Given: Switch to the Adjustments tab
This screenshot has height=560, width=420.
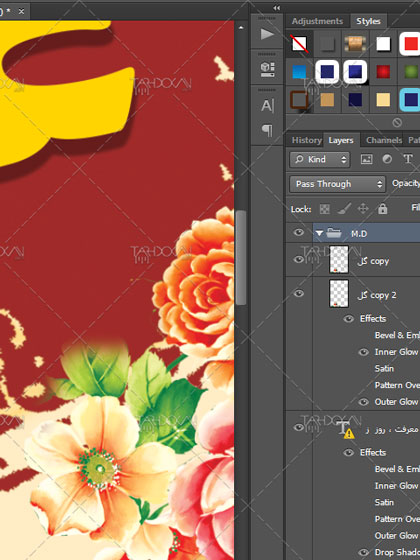Looking at the screenshot, I should coord(317,21).
